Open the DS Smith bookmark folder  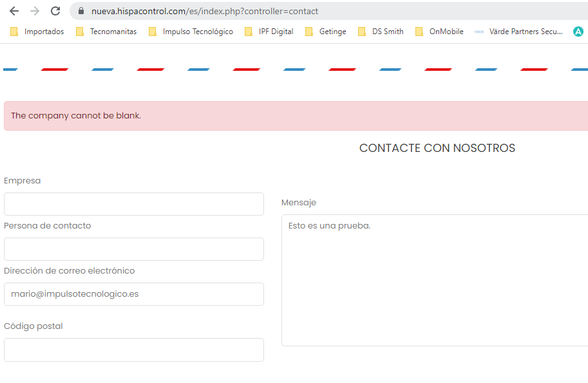381,32
